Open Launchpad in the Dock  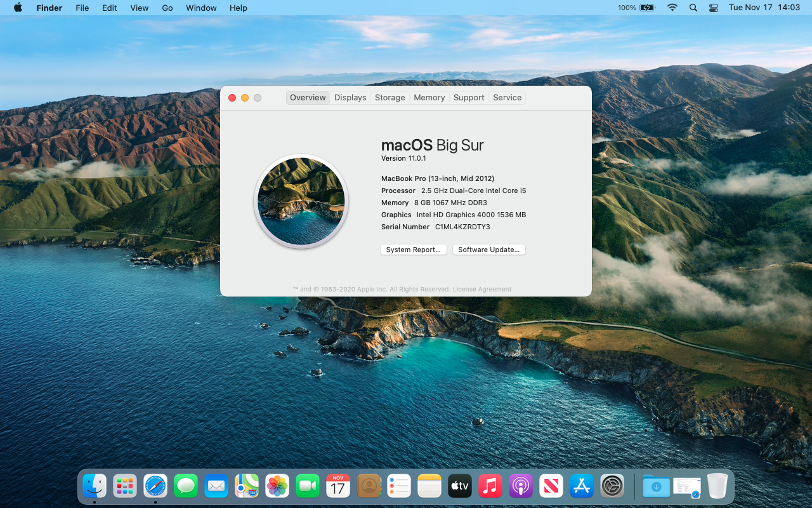[125, 486]
